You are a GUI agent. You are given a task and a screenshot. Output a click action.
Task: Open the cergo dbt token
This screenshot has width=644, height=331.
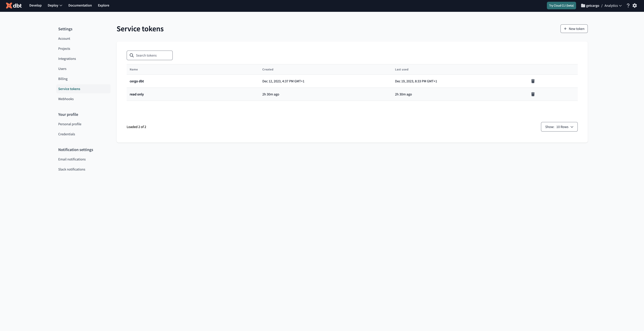click(137, 81)
